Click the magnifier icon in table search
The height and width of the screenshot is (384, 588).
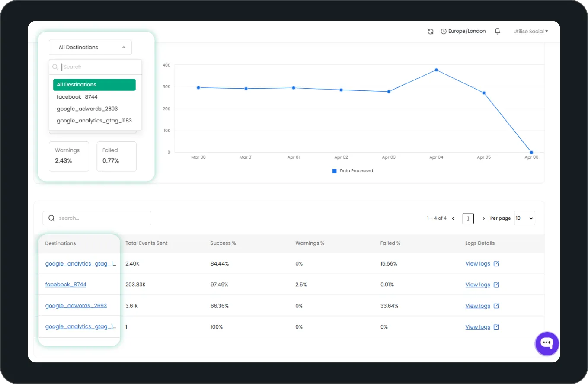(x=52, y=218)
